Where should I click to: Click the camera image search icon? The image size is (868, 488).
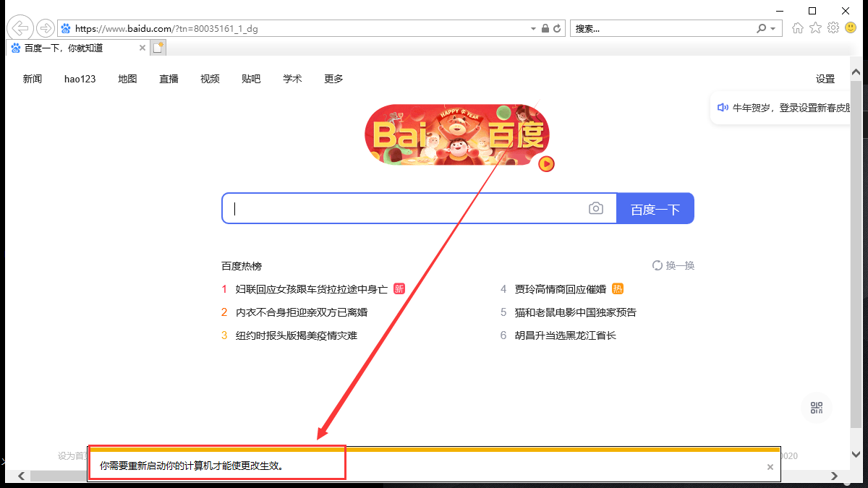(595, 208)
